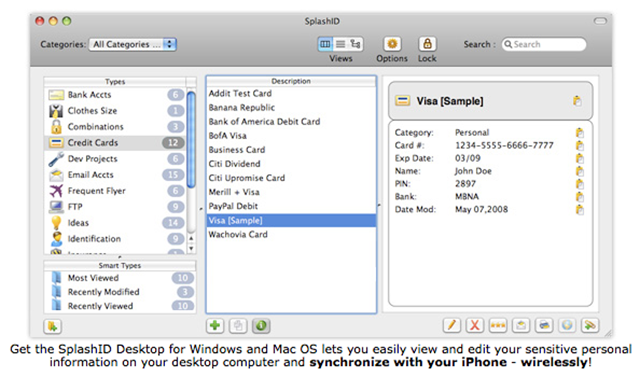This screenshot has height=377, width=640.
Task: Select the Credit Cards type
Action: (x=115, y=143)
